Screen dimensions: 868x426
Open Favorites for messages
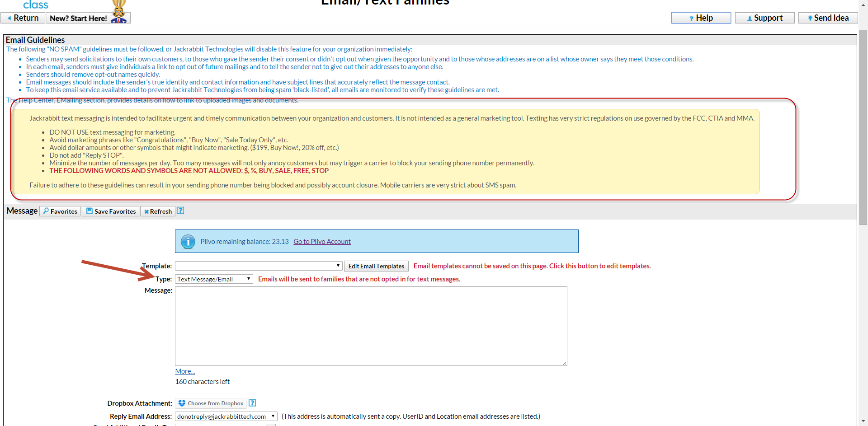[60, 211]
